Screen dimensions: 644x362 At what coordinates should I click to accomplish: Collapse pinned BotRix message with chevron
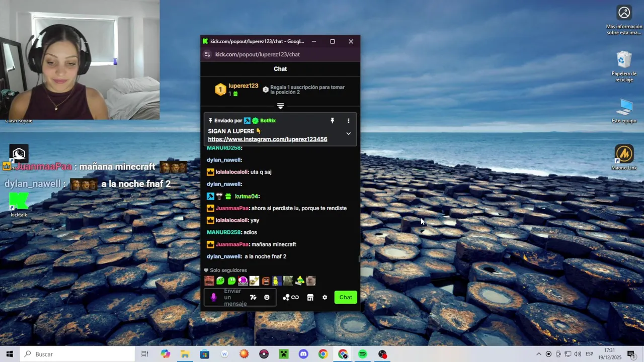[x=348, y=134]
